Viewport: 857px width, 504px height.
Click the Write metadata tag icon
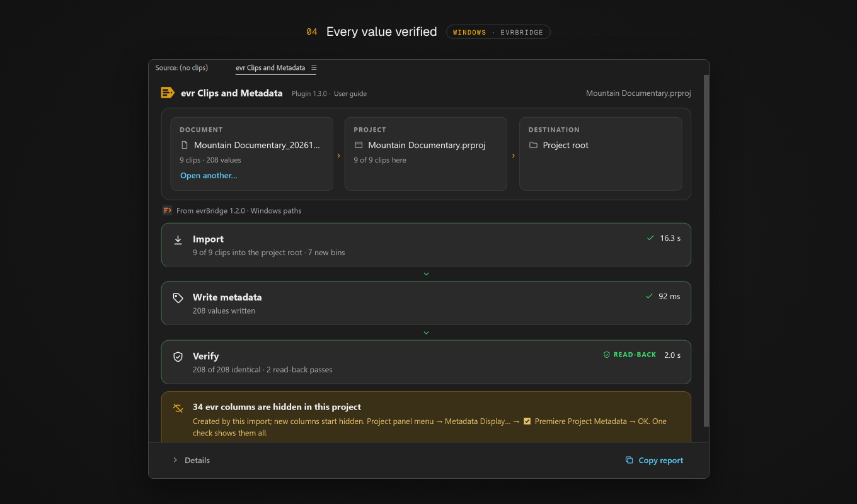pos(178,298)
